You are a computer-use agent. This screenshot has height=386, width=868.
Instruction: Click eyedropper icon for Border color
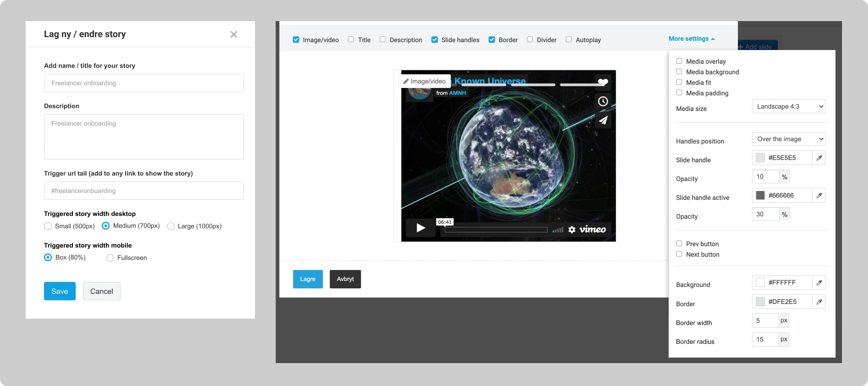819,302
